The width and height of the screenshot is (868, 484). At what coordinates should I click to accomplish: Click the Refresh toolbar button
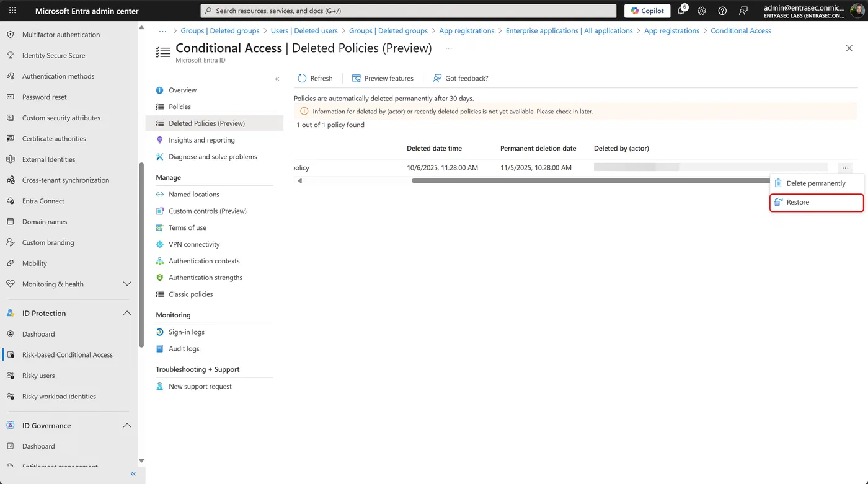coord(315,78)
